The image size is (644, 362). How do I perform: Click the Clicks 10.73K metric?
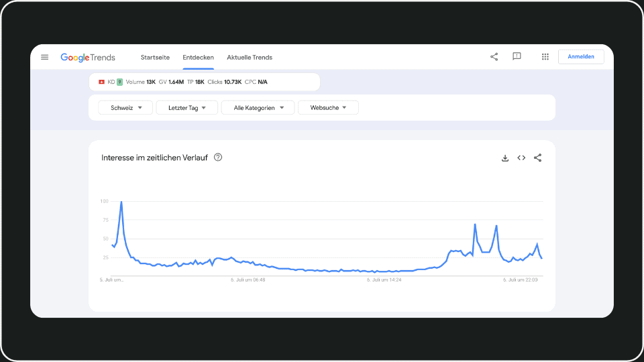click(224, 82)
